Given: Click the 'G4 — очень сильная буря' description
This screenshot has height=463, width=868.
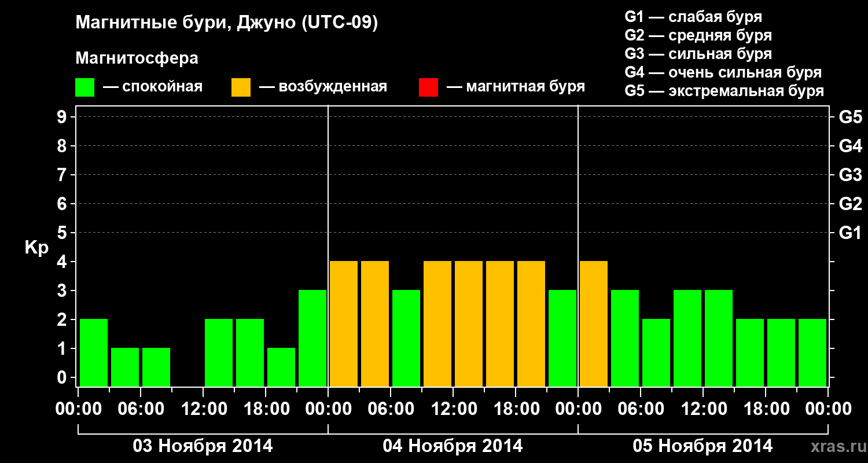Looking at the screenshot, I should click(723, 72).
